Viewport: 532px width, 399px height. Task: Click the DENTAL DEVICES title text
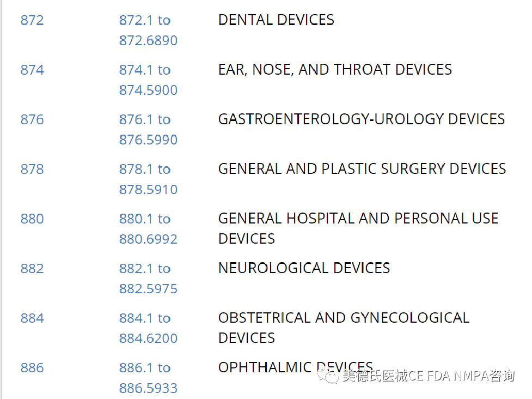[276, 20]
